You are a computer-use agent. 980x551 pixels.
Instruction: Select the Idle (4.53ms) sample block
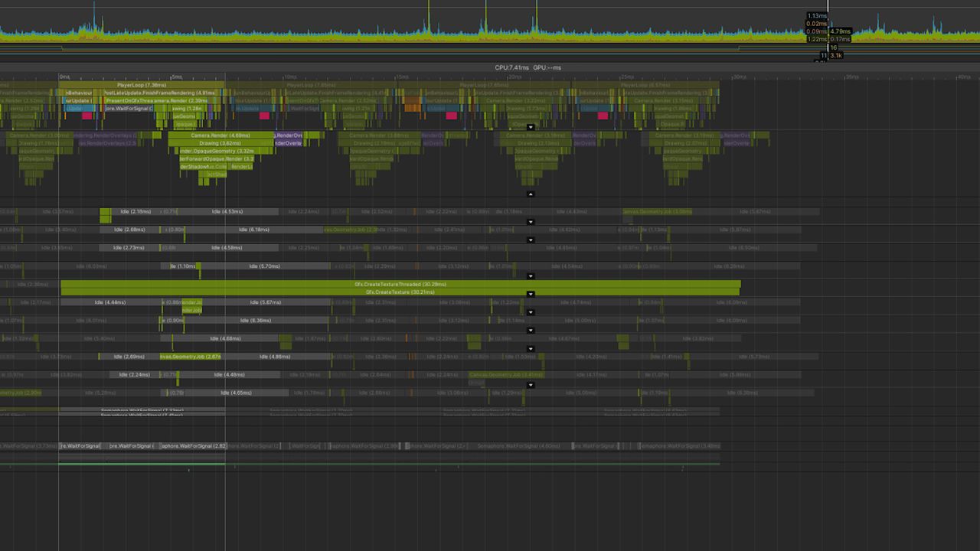tap(227, 211)
